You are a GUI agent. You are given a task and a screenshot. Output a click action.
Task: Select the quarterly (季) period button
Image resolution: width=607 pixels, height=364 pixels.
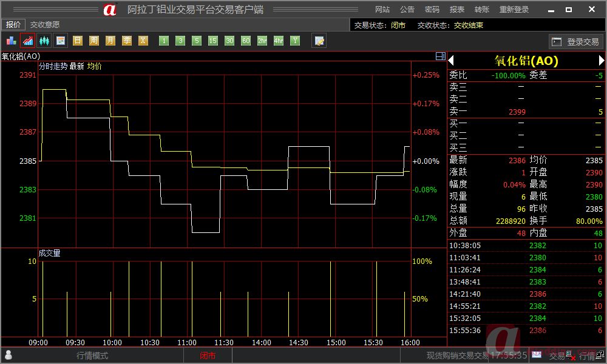127,41
